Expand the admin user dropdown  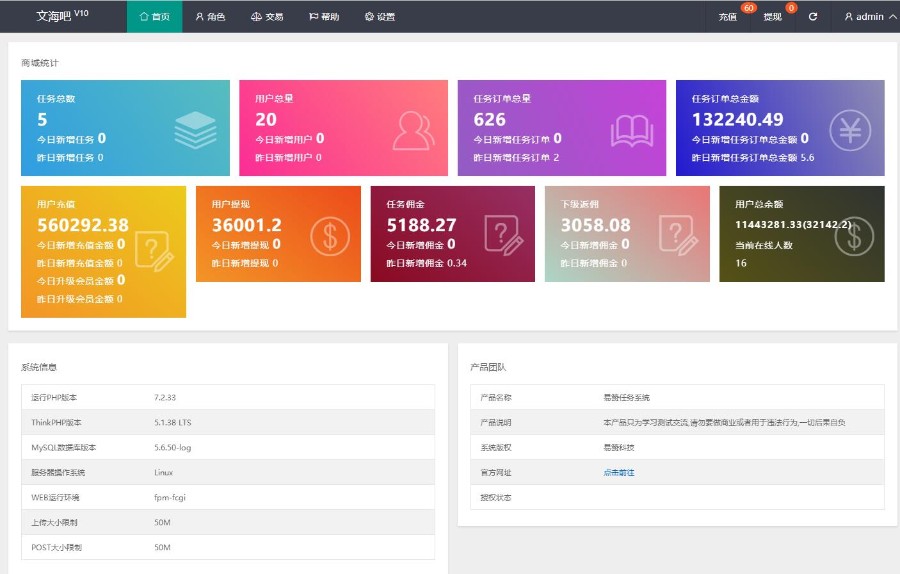pos(870,16)
